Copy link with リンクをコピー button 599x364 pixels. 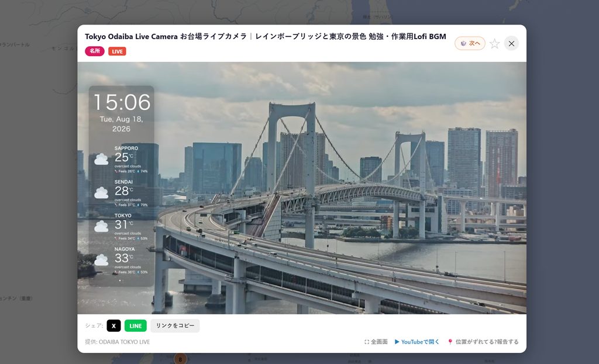tap(175, 325)
